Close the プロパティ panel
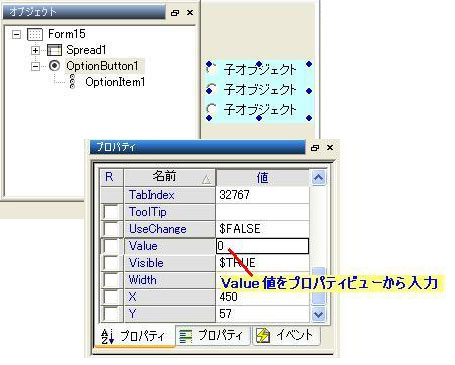The image size is (455, 365). [330, 147]
